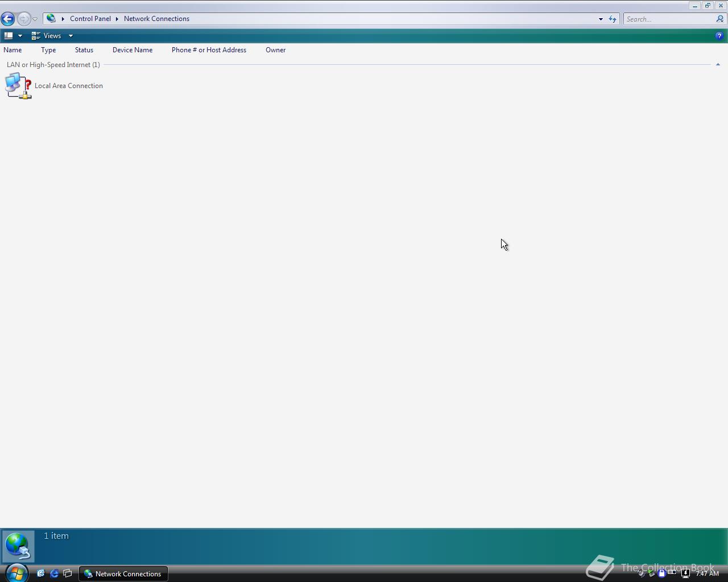Viewport: 728px width, 582px height.
Task: Click the Views toolbar button
Action: click(x=47, y=36)
